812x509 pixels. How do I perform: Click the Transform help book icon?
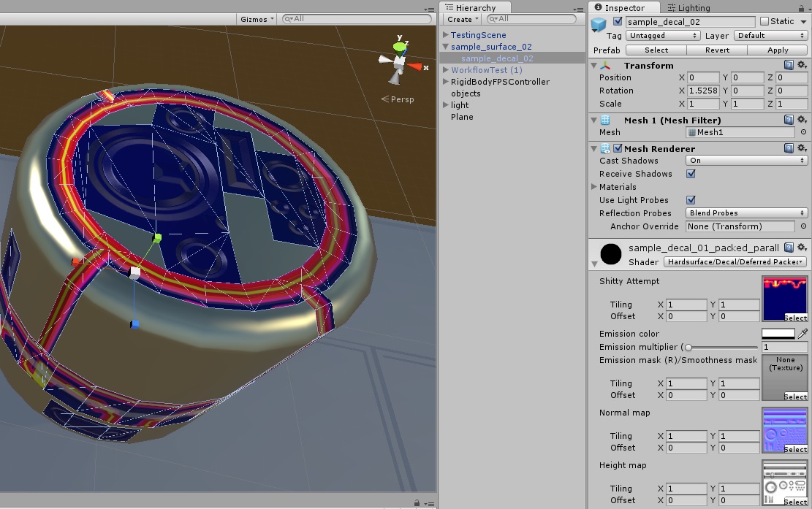coord(790,65)
